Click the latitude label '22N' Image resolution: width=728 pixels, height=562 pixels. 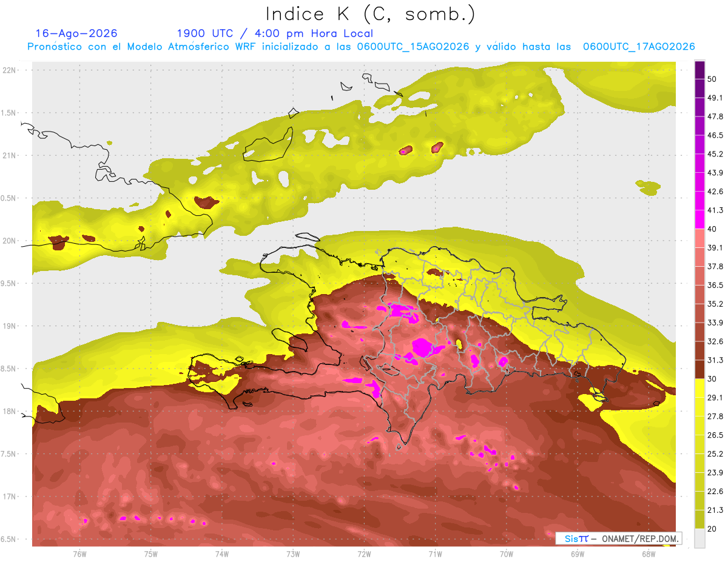pos(10,70)
